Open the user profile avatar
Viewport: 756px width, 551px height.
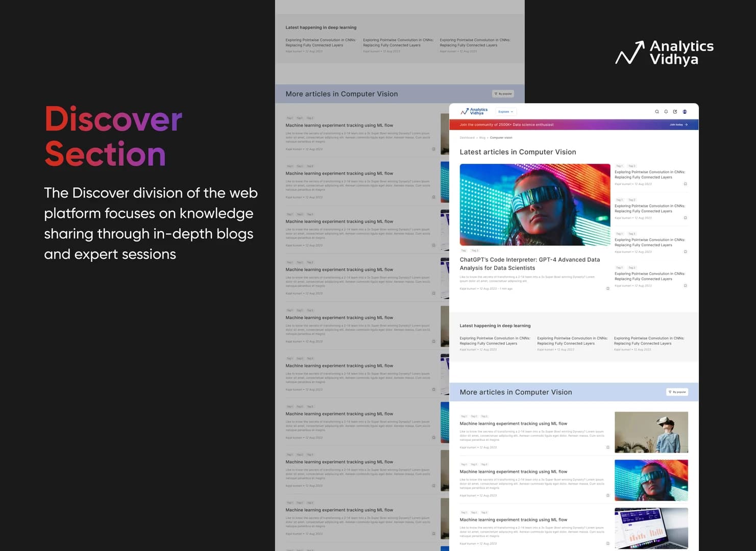tap(685, 112)
